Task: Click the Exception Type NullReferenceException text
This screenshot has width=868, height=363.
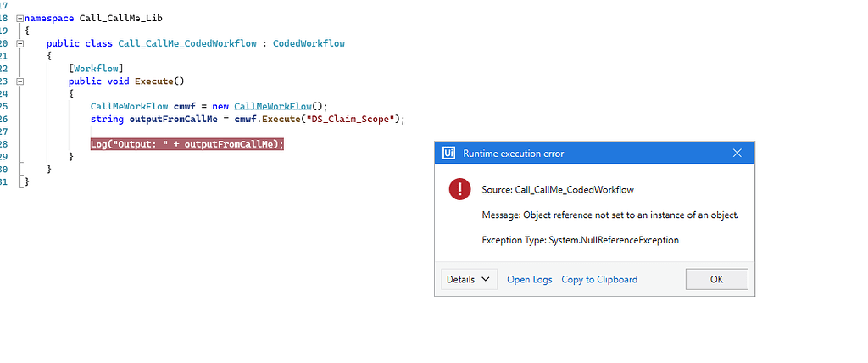Action: pyautogui.click(x=580, y=240)
